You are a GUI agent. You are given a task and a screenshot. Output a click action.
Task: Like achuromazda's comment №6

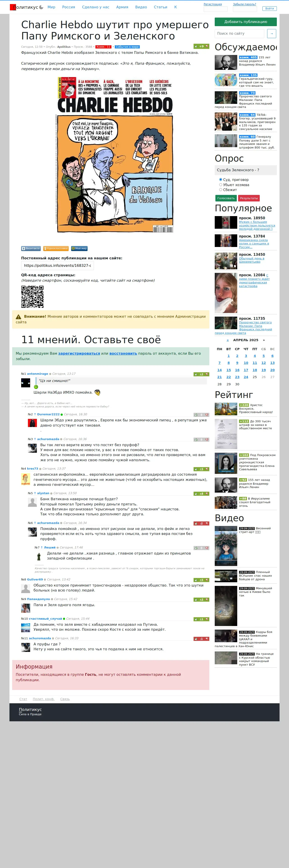[196, 523]
